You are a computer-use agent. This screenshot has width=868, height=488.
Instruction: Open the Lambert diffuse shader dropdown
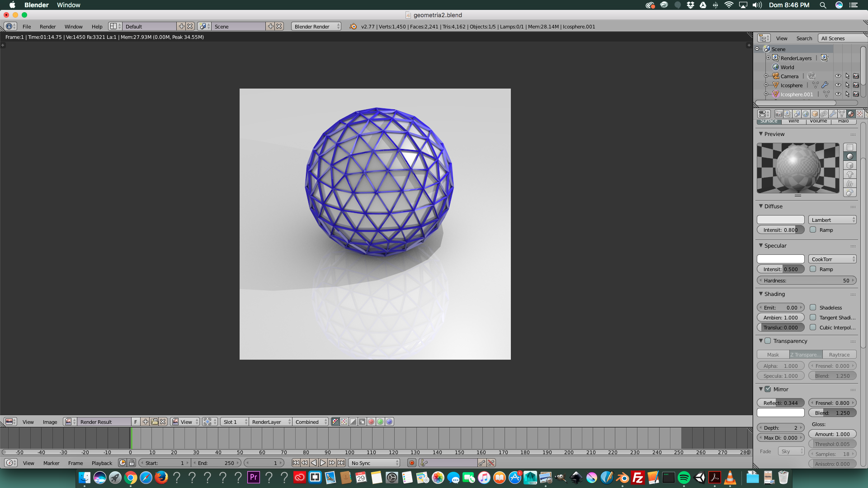[x=832, y=220]
